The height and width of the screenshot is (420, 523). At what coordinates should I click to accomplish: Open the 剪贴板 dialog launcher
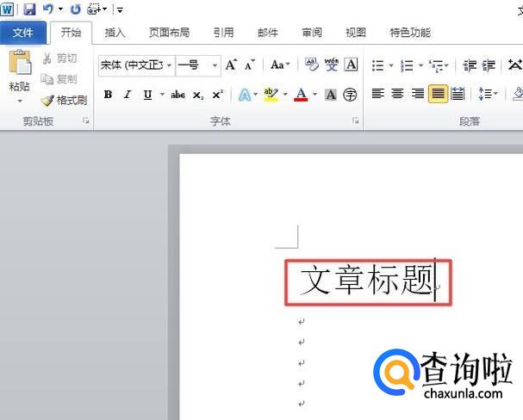pos(86,120)
